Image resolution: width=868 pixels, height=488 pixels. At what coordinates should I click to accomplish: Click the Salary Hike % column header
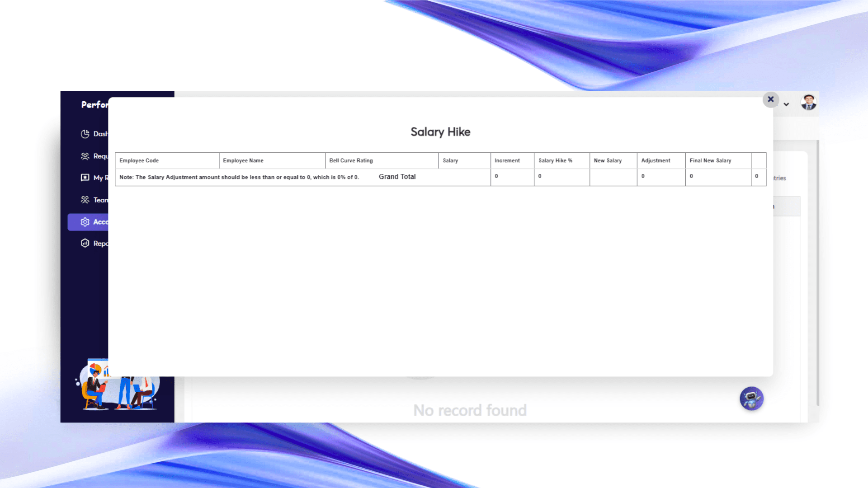point(555,160)
